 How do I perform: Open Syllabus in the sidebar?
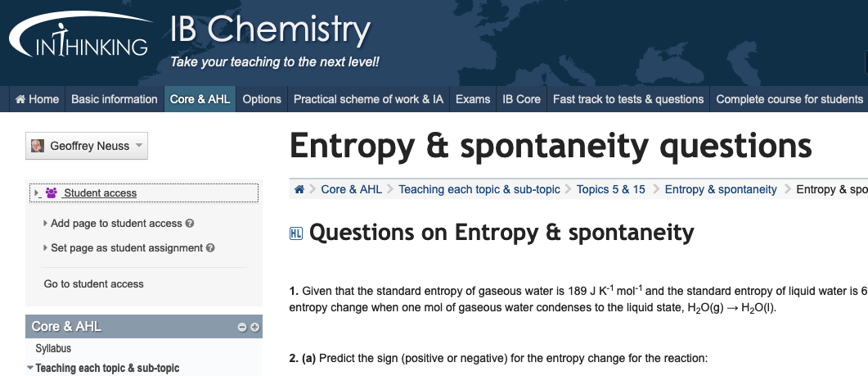coord(53,349)
